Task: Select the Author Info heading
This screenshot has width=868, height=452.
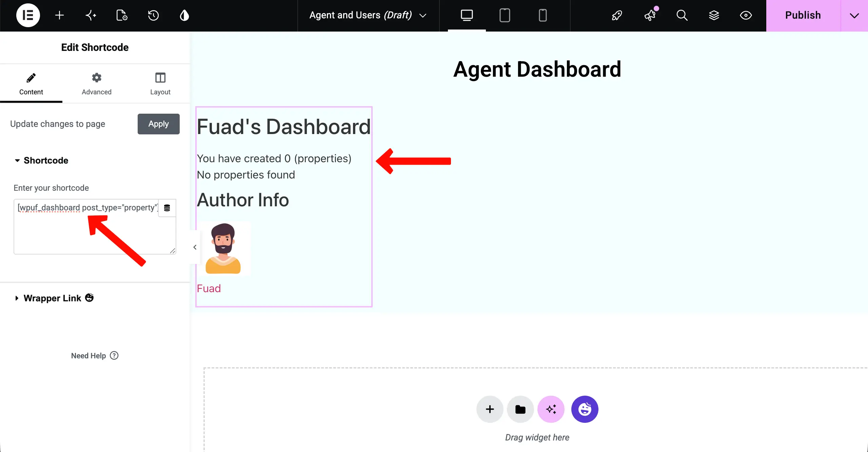Action: pyautogui.click(x=243, y=200)
